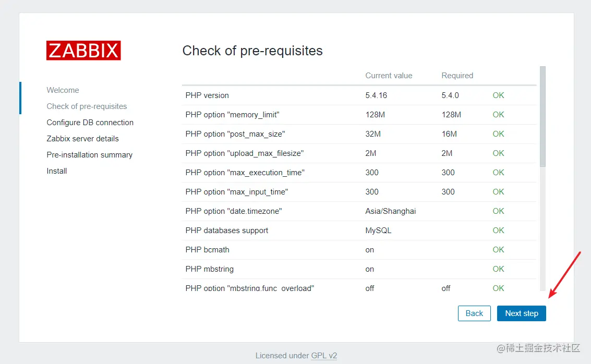
Task: Select Configure DB connection step
Action: (90, 123)
